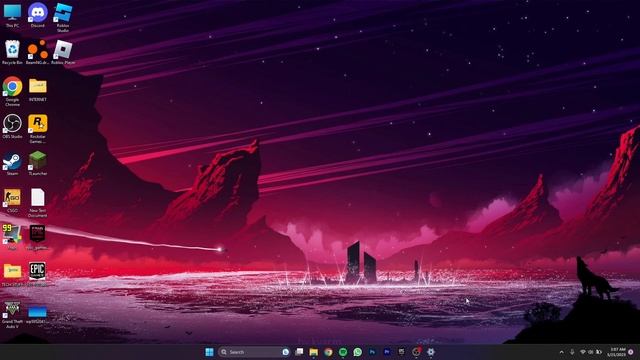The width and height of the screenshot is (640, 360).
Task: Select the Epic Games launcher desktop icon
Action: (x=38, y=273)
